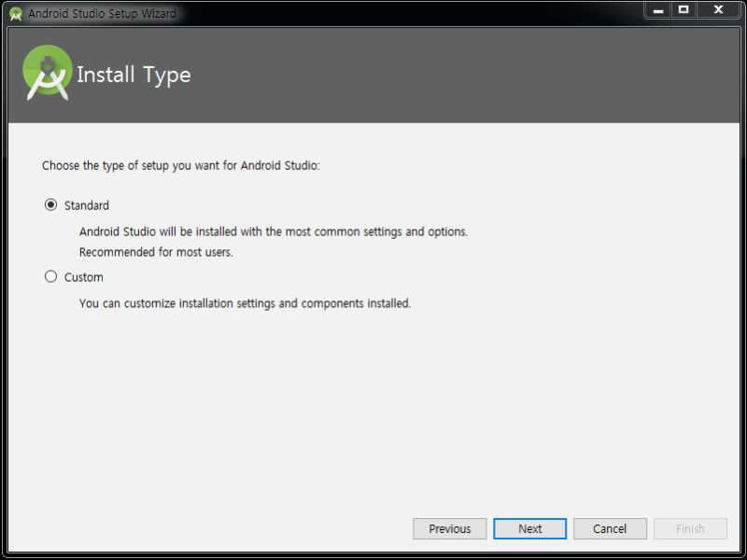Click the Android Studio logo in header
The height and width of the screenshot is (560, 747).
[x=48, y=73]
